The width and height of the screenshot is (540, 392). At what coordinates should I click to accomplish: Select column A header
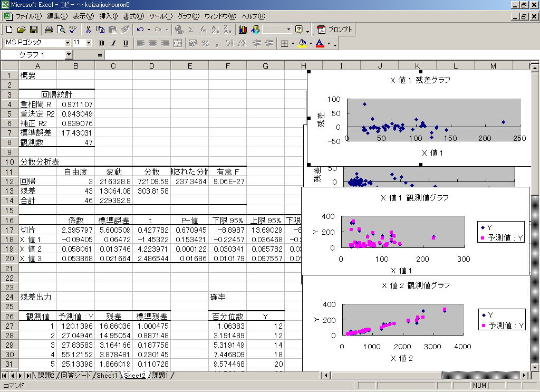[x=37, y=66]
